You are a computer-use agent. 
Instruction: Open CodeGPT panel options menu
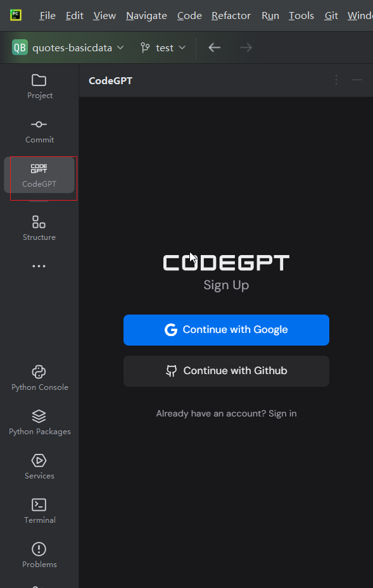(336, 80)
